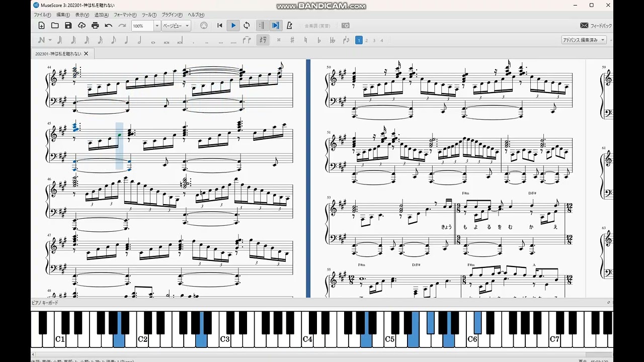Screen dimensions: 644x362
Task: Create a new score
Action: (x=42, y=26)
